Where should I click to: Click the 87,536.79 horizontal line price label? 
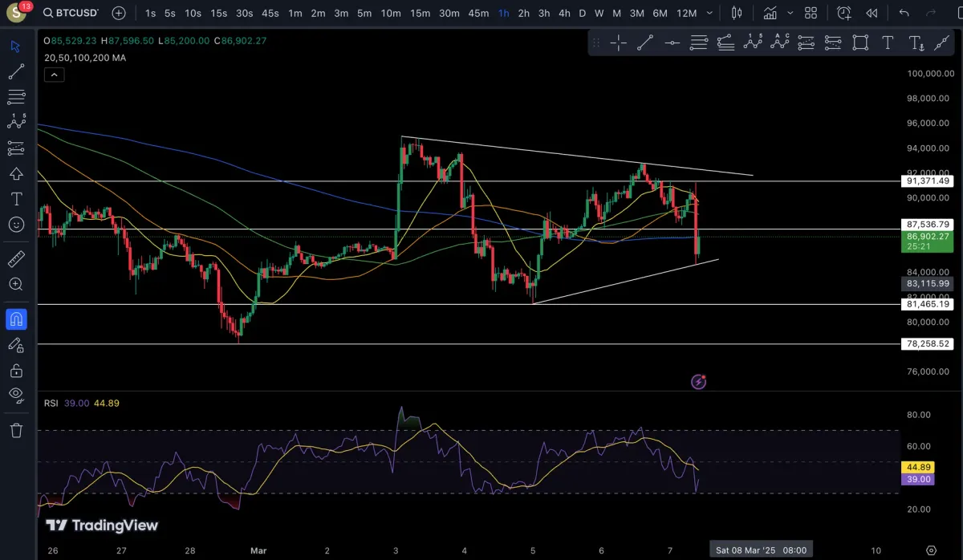927,225
